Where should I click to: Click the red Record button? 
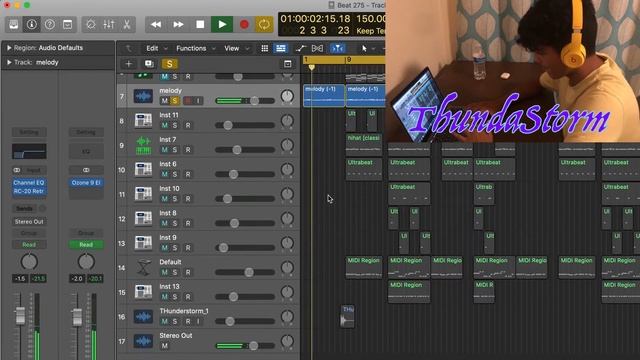tap(244, 25)
